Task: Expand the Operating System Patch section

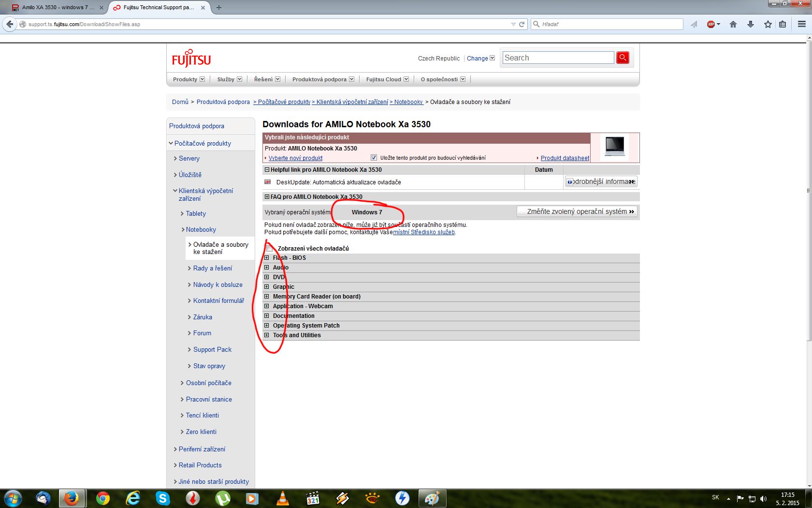Action: [266, 326]
